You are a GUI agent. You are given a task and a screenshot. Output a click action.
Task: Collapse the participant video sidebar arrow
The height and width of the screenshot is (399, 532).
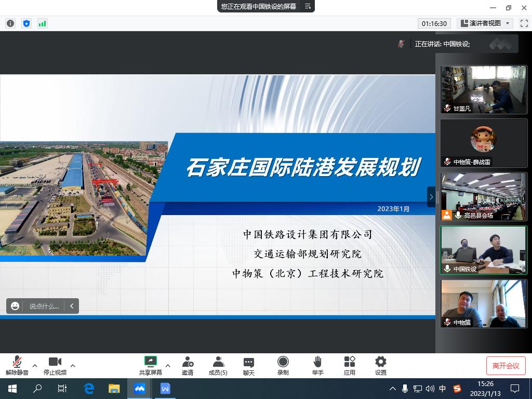(431, 197)
